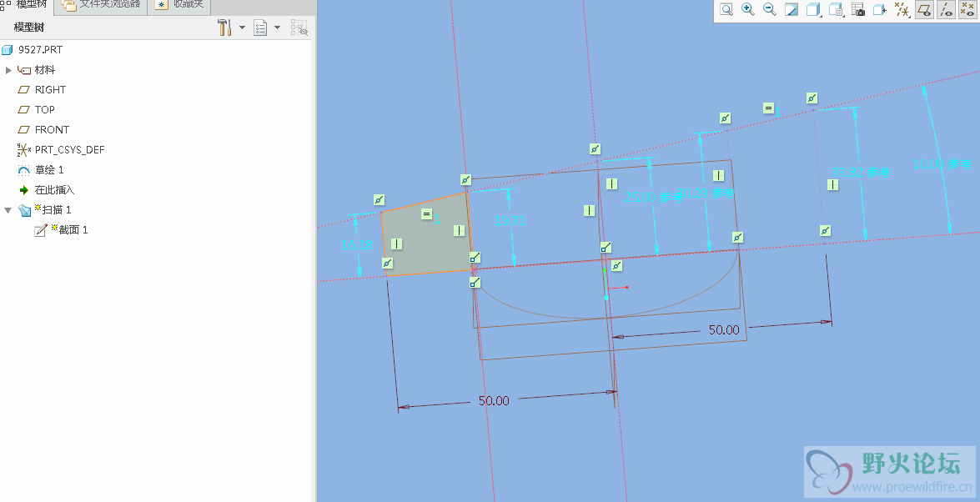Switch to the 收藏夹 tab

[x=180, y=5]
